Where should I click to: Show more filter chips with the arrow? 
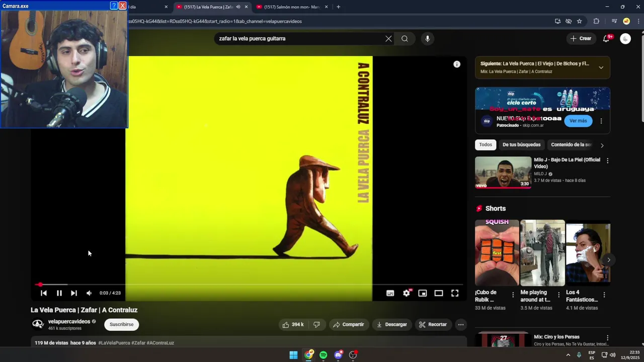click(602, 145)
